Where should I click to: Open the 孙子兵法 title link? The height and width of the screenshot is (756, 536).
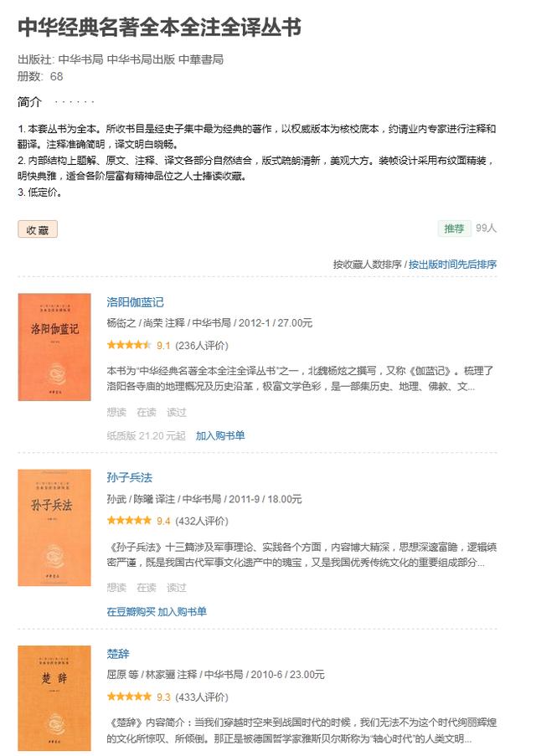129,477
